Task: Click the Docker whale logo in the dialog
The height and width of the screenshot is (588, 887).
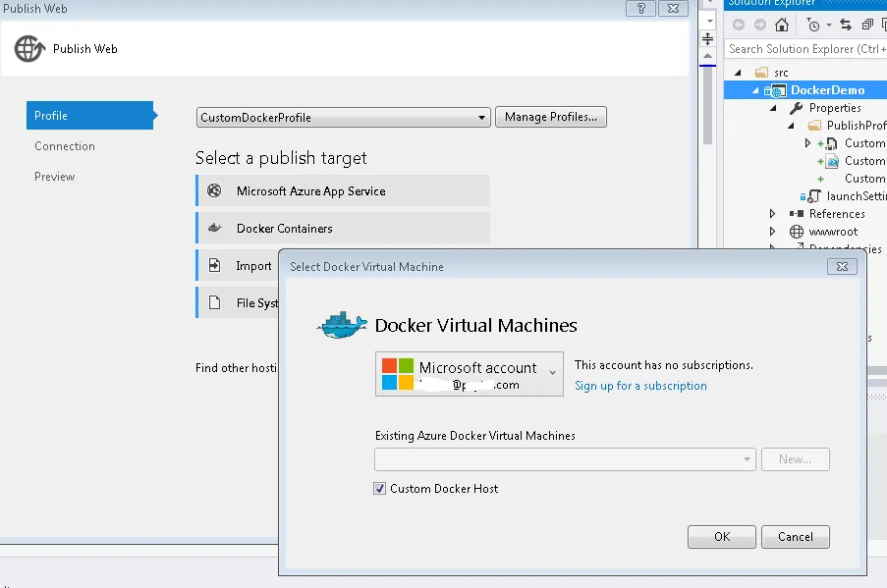Action: tap(342, 325)
